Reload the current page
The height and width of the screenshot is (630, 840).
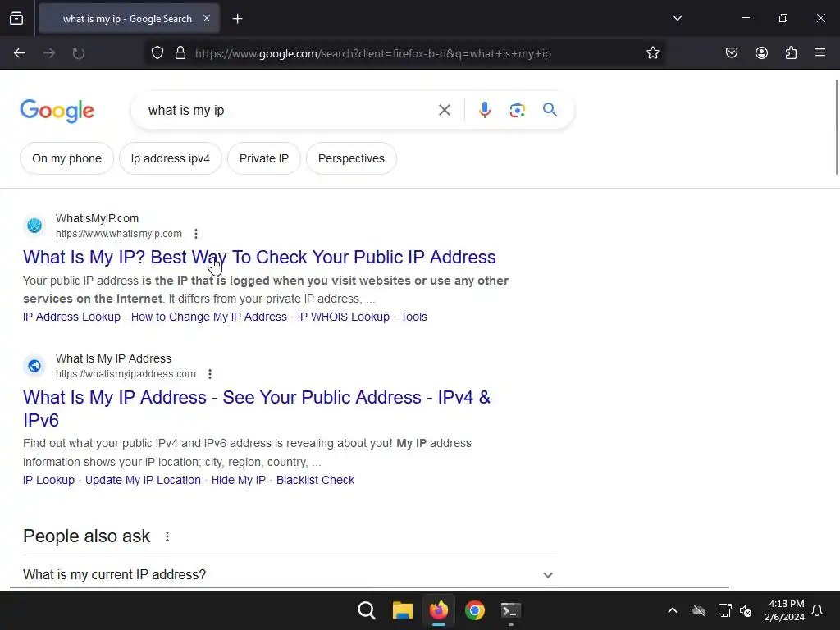(79, 53)
